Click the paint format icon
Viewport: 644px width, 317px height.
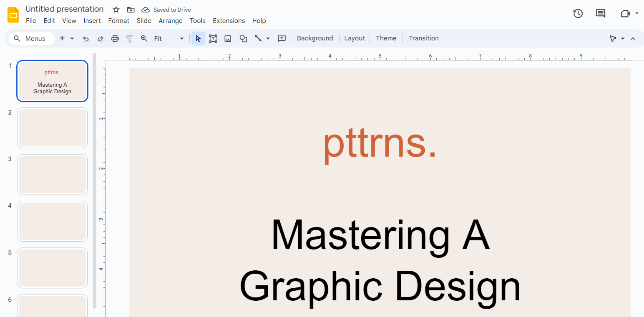(x=129, y=38)
